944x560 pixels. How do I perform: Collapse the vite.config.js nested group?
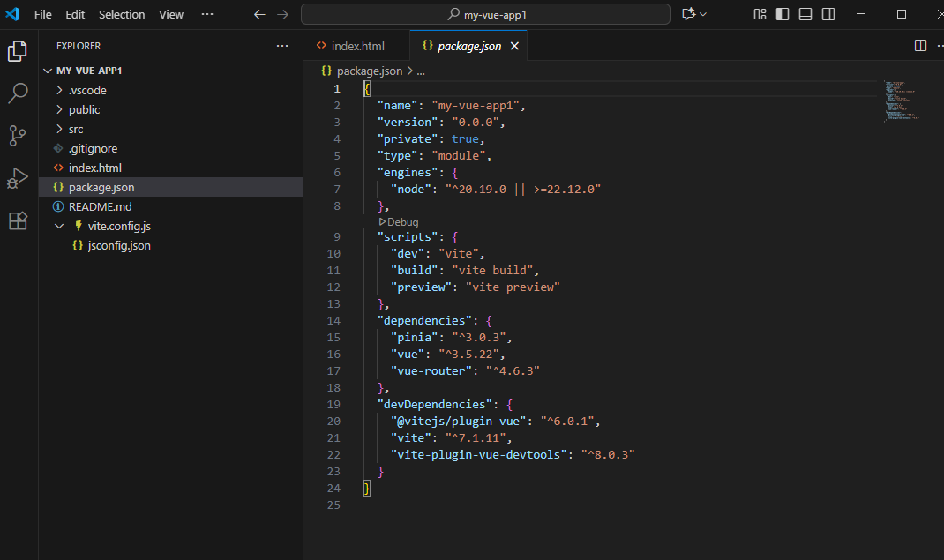[x=59, y=226]
